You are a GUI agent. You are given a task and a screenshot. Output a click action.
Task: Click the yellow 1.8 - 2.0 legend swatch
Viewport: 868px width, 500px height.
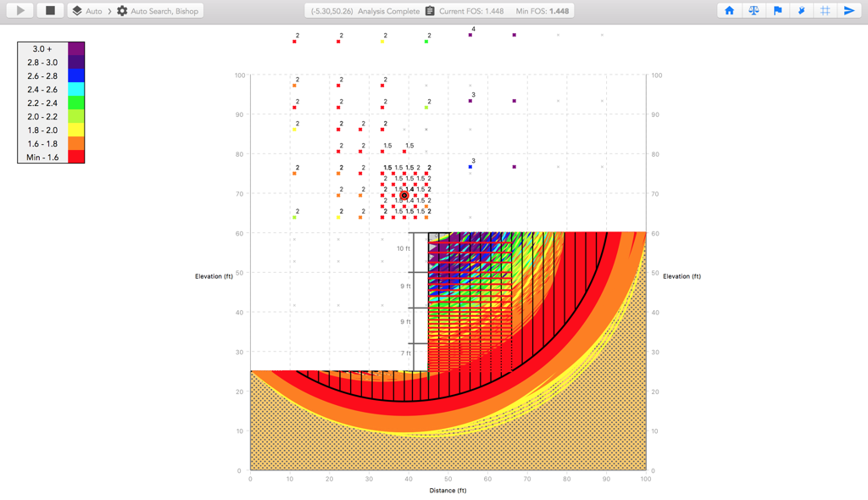tap(76, 131)
